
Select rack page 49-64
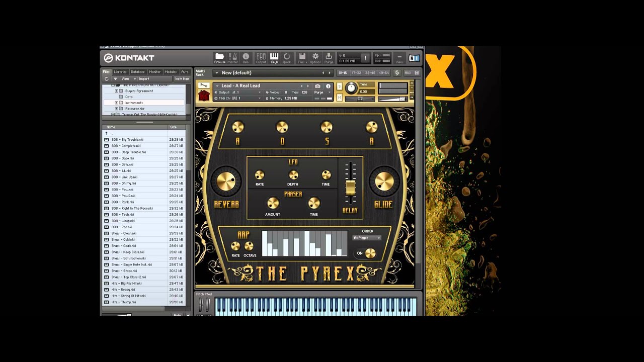pyautogui.click(x=384, y=73)
